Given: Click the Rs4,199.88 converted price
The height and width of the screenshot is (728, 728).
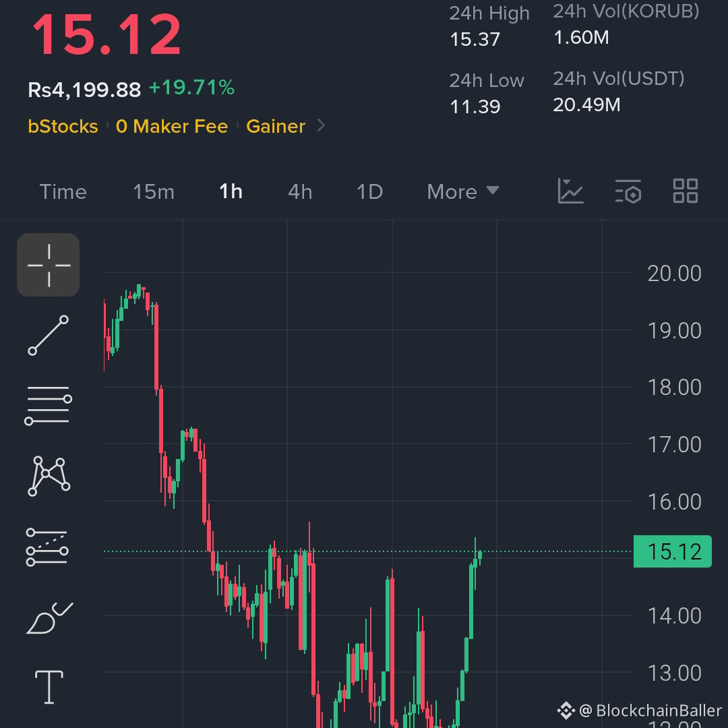Looking at the screenshot, I should (84, 90).
